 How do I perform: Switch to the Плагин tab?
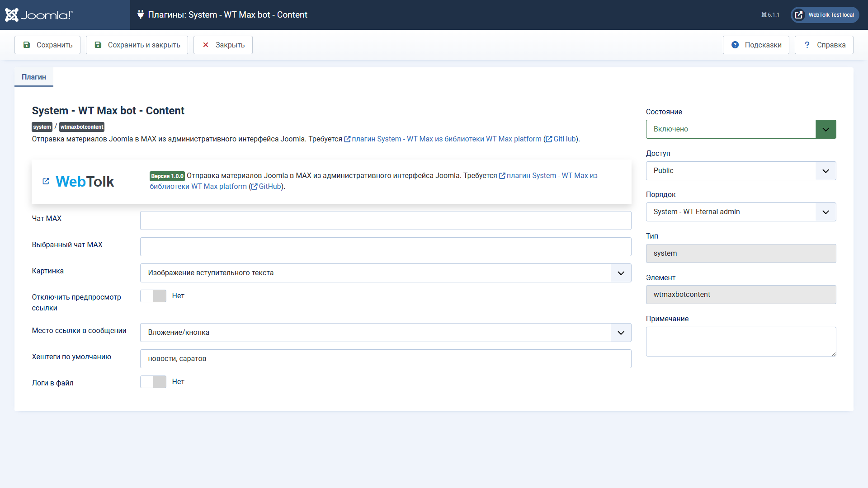34,77
